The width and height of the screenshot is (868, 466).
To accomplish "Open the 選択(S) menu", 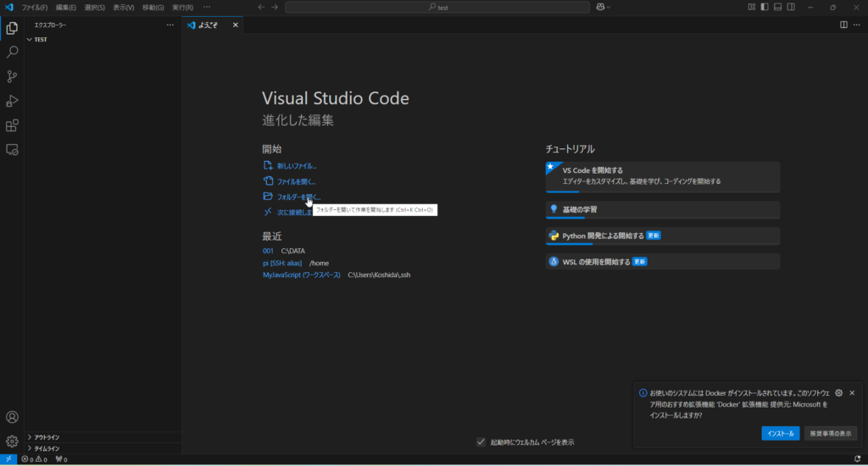I will [95, 7].
